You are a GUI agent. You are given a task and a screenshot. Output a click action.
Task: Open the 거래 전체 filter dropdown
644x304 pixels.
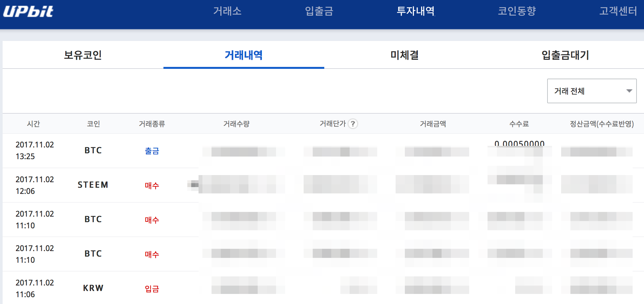592,91
